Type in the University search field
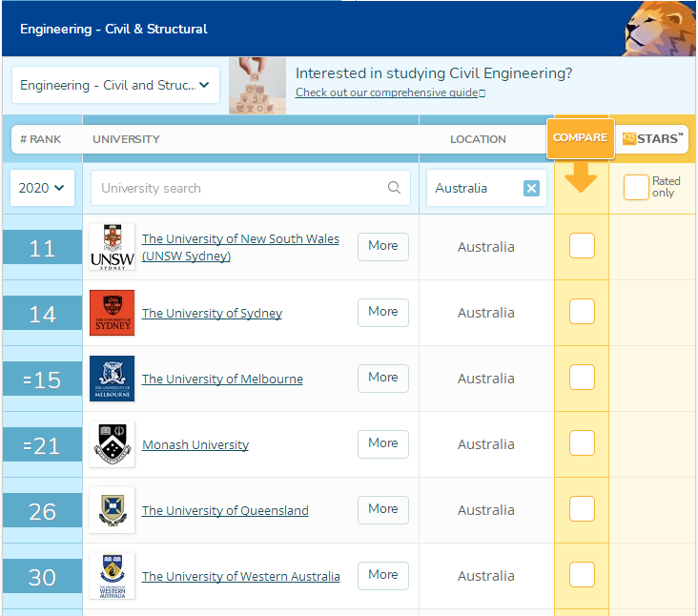698x616 pixels. click(238, 188)
